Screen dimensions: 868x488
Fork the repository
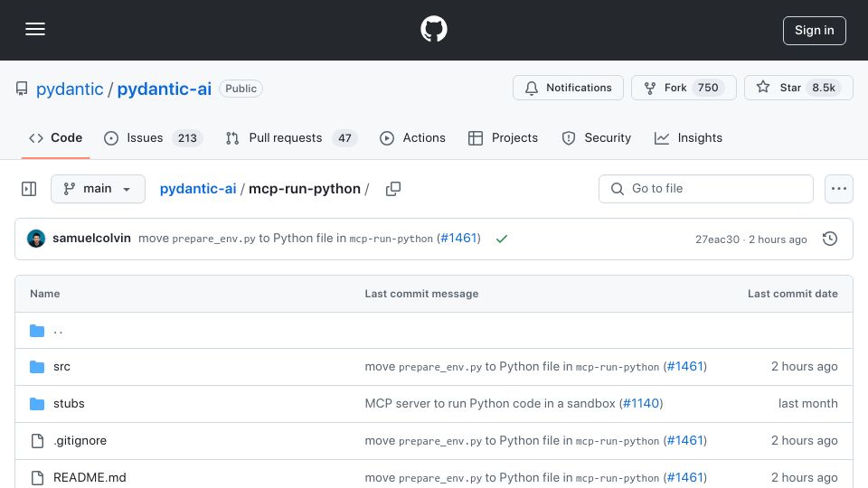pos(684,88)
